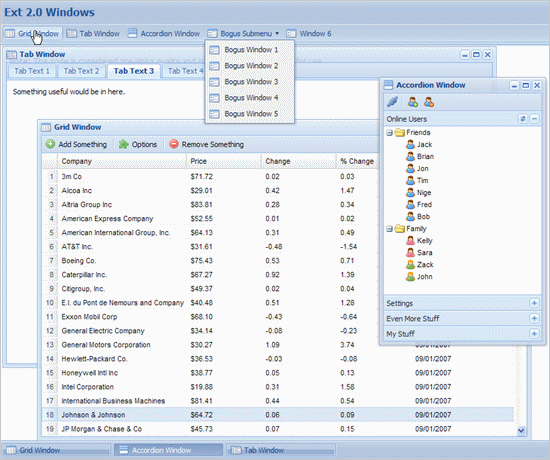Open Window 6 from top toolbar
This screenshot has width=550, height=460.
click(x=309, y=34)
